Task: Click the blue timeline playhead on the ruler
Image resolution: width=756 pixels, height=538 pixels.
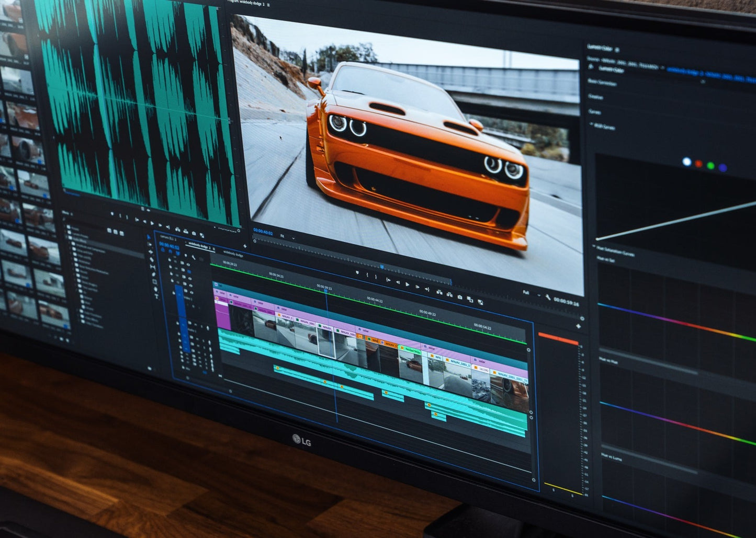Action: click(x=326, y=290)
